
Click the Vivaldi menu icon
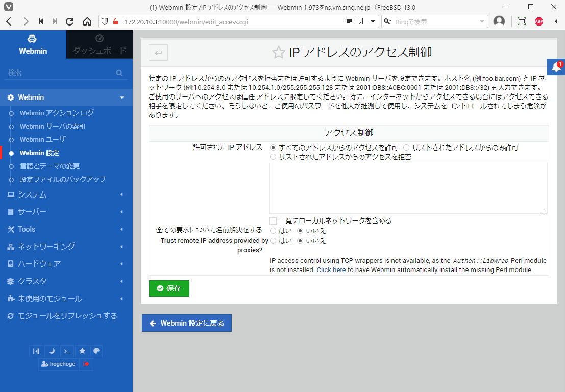8,7
